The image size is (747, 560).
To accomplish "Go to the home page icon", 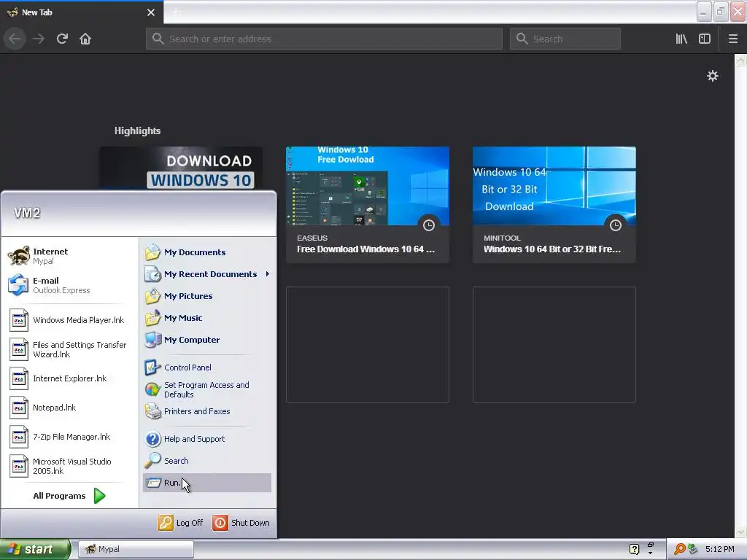I will tap(85, 39).
